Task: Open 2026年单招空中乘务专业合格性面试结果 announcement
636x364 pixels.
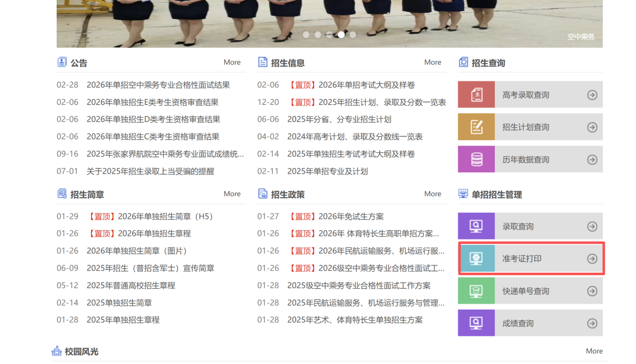Action: pos(158,85)
